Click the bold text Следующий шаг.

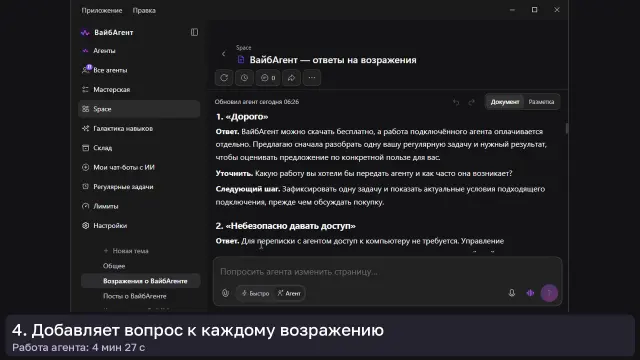pos(248,189)
